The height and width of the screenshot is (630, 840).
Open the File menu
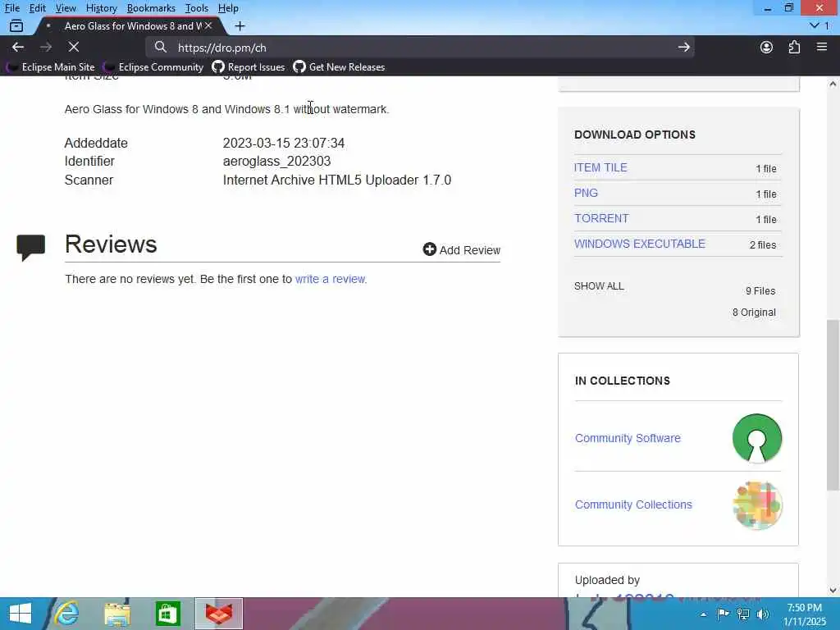pyautogui.click(x=11, y=8)
